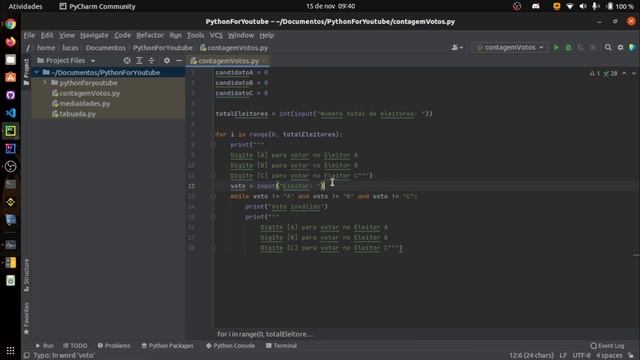Click the contagemVotos.py breadcrumb
This screenshot has height=360, width=640.
(234, 48)
